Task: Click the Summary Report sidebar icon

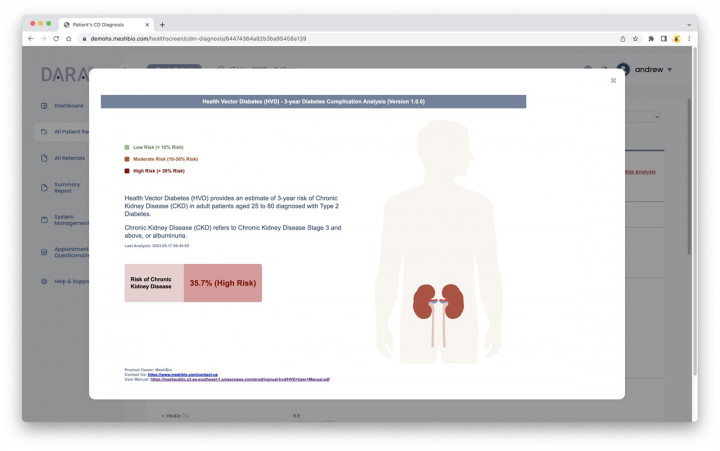Action: (43, 187)
